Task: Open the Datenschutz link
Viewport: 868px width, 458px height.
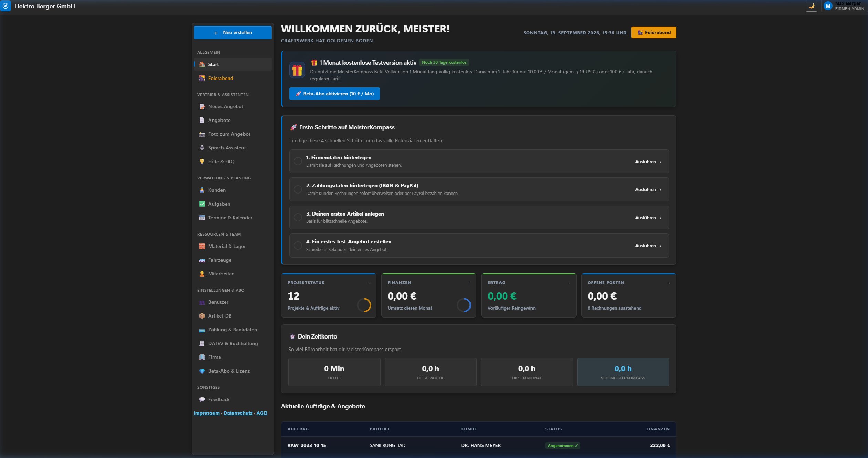Action: point(238,413)
